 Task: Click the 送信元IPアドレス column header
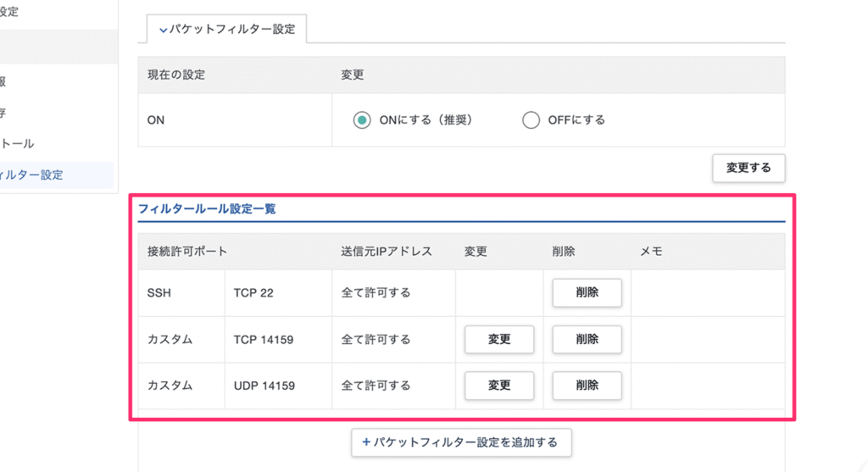tap(387, 252)
